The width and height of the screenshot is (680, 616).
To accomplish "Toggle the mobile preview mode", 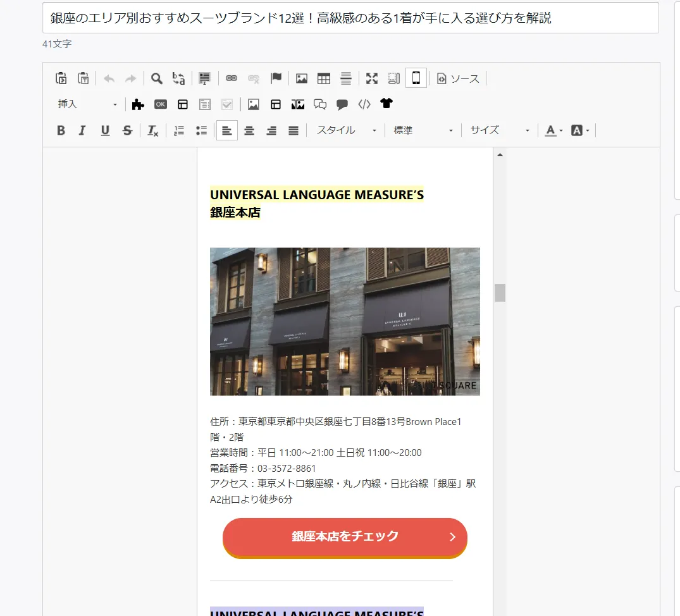I will coord(416,78).
